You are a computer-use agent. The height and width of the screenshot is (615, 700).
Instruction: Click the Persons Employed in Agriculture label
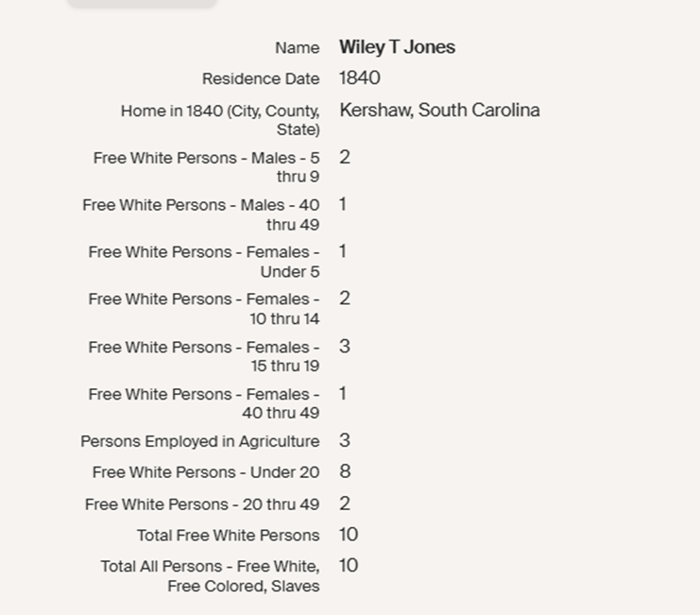199,441
